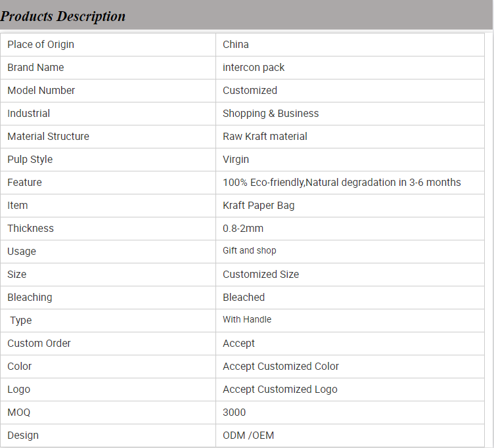Select the 'Thickness' label
Image resolution: width=494 pixels, height=448 pixels.
tap(31, 229)
